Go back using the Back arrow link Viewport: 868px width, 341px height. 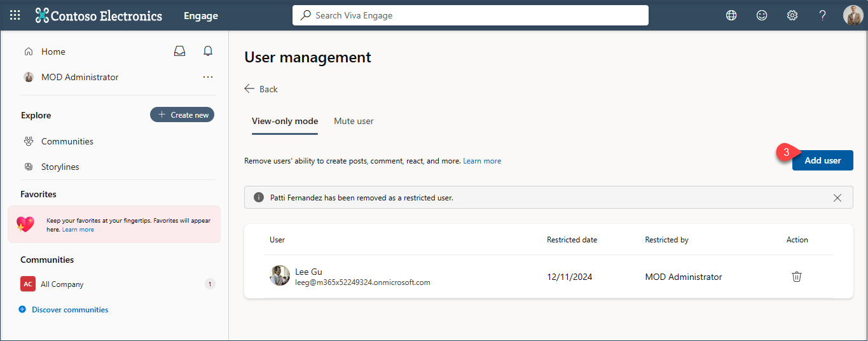tap(261, 89)
